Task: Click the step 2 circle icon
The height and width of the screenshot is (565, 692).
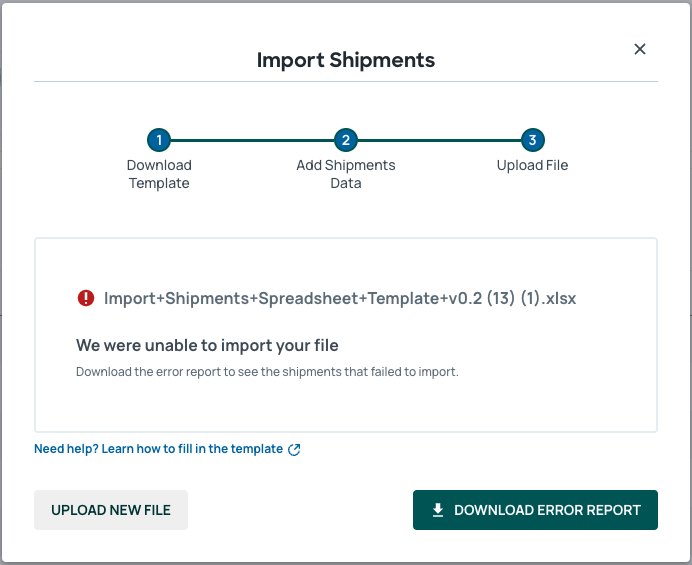Action: point(346,140)
